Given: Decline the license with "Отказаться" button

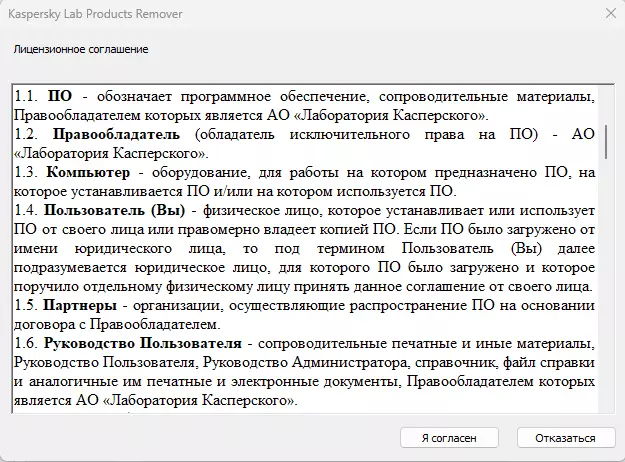Looking at the screenshot, I should (x=566, y=438).
